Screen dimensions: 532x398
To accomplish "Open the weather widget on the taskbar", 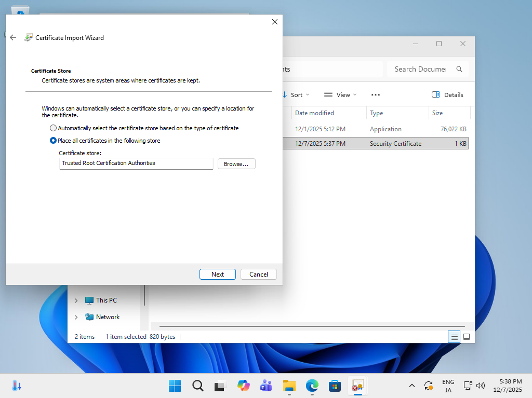I will (17, 386).
